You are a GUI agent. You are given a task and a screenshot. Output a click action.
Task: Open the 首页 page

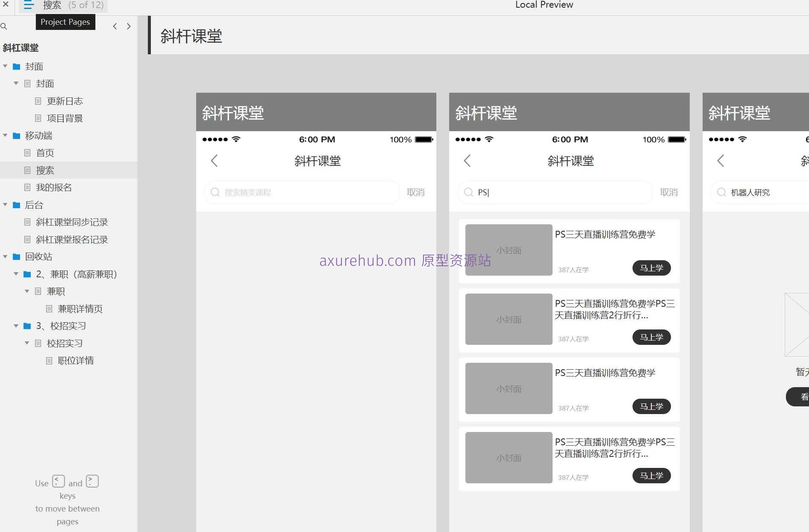pyautogui.click(x=45, y=153)
